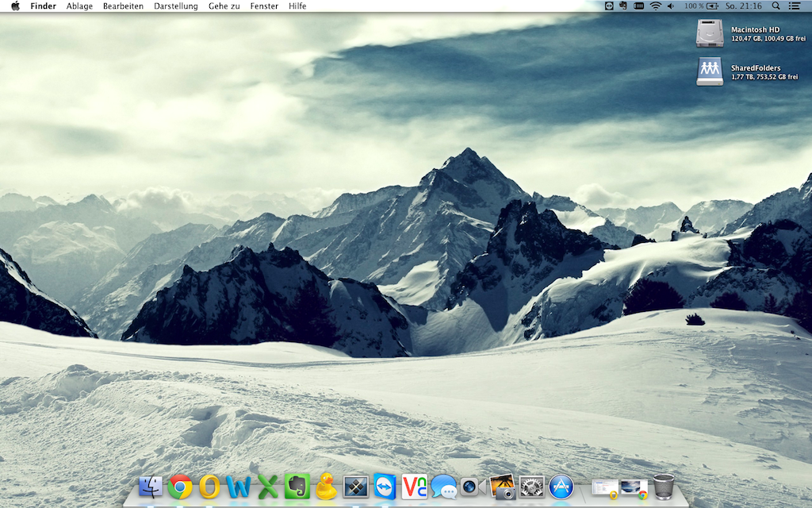Show Notification Center list icon
The width and height of the screenshot is (812, 508).
point(795,6)
